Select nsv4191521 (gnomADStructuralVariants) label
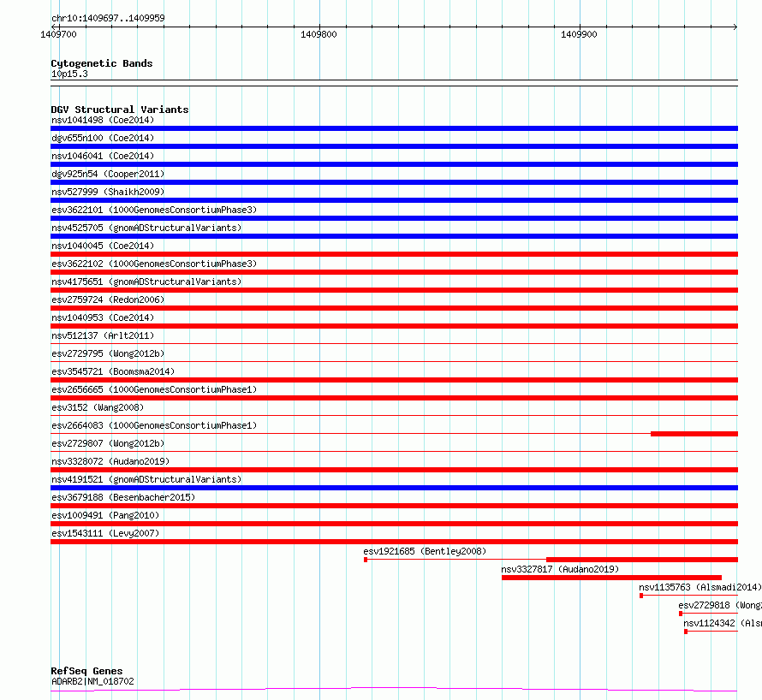This screenshot has width=762, height=700. pyautogui.click(x=146, y=479)
